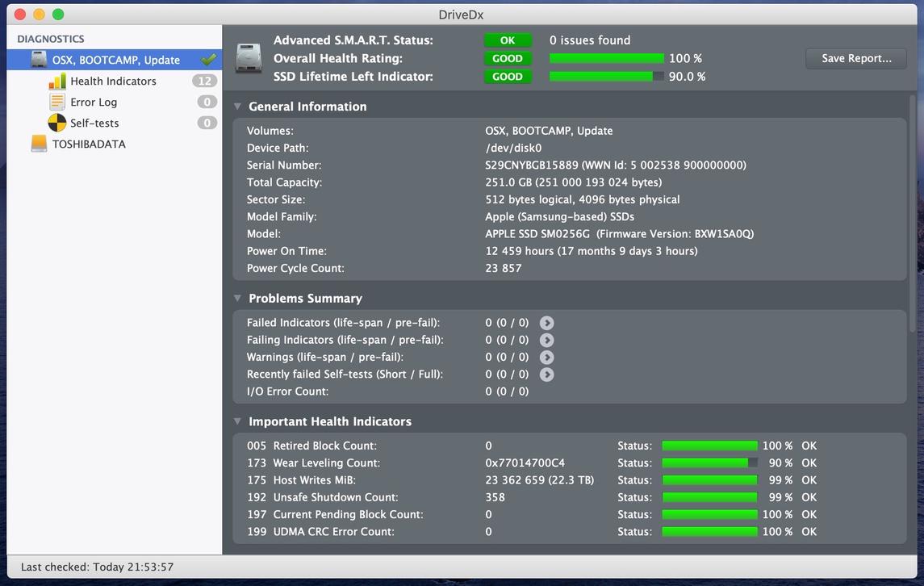This screenshot has height=586, width=924.
Task: Click the Current Pending Block Count status bar
Action: pyautogui.click(x=709, y=515)
